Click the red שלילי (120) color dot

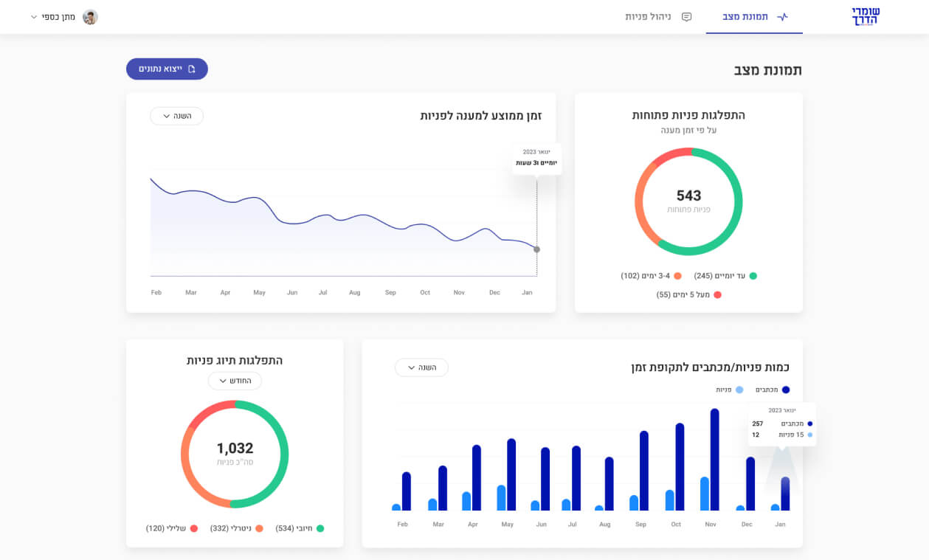pos(194,528)
